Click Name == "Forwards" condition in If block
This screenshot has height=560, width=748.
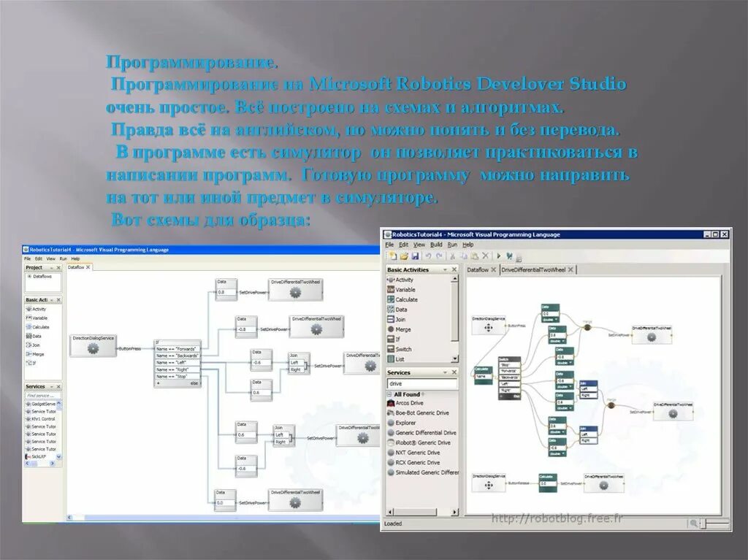click(177, 349)
